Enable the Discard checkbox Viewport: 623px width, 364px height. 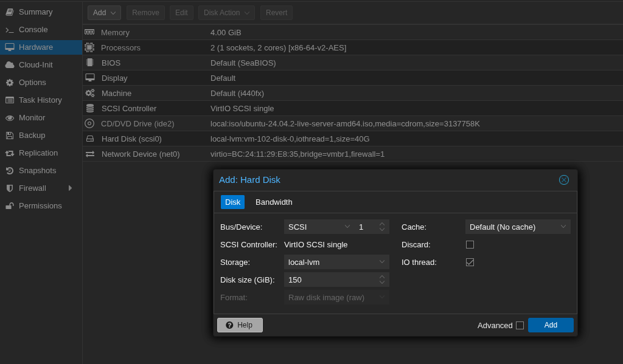pyautogui.click(x=470, y=244)
